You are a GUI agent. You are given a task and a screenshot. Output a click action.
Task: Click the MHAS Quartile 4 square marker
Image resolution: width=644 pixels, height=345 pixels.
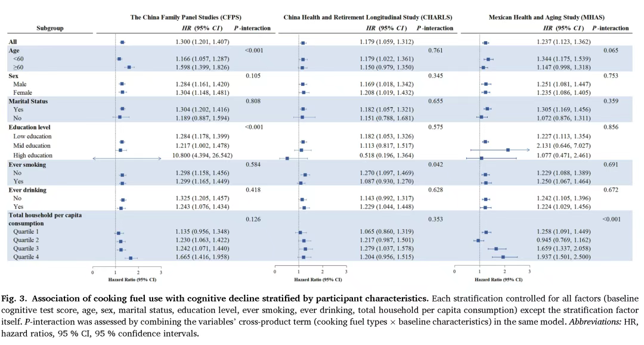coord(503,257)
